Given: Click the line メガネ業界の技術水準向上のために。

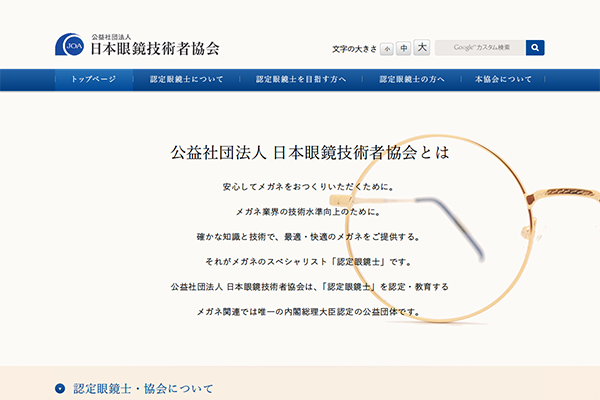Looking at the screenshot, I should coord(308,212).
